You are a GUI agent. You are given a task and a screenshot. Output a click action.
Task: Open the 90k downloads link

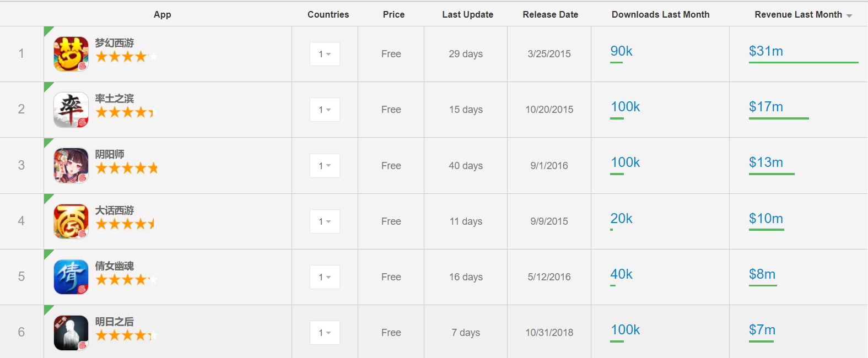click(621, 51)
